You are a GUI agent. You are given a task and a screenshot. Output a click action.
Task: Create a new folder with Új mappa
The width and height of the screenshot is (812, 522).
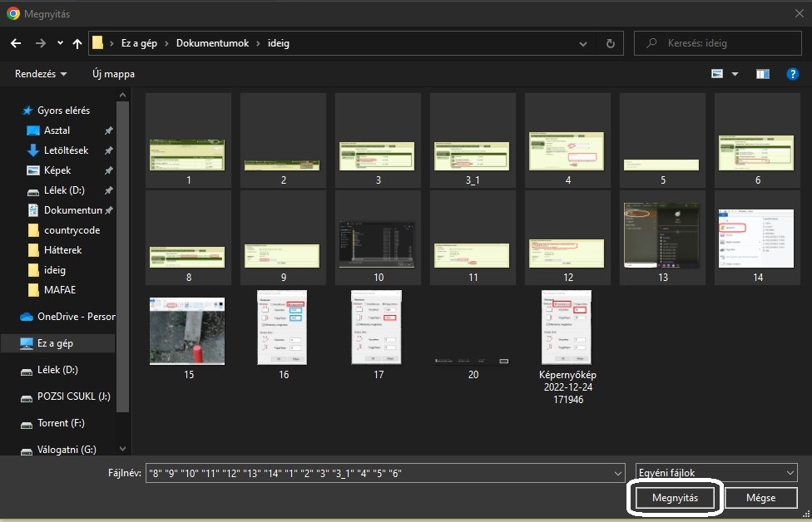(x=113, y=74)
